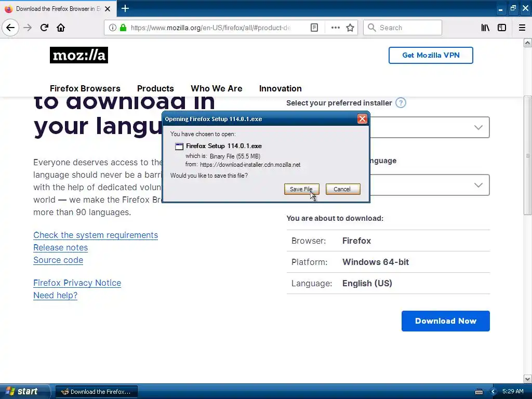The image size is (532, 399).
Task: Show the sidebars icon
Action: click(x=502, y=28)
